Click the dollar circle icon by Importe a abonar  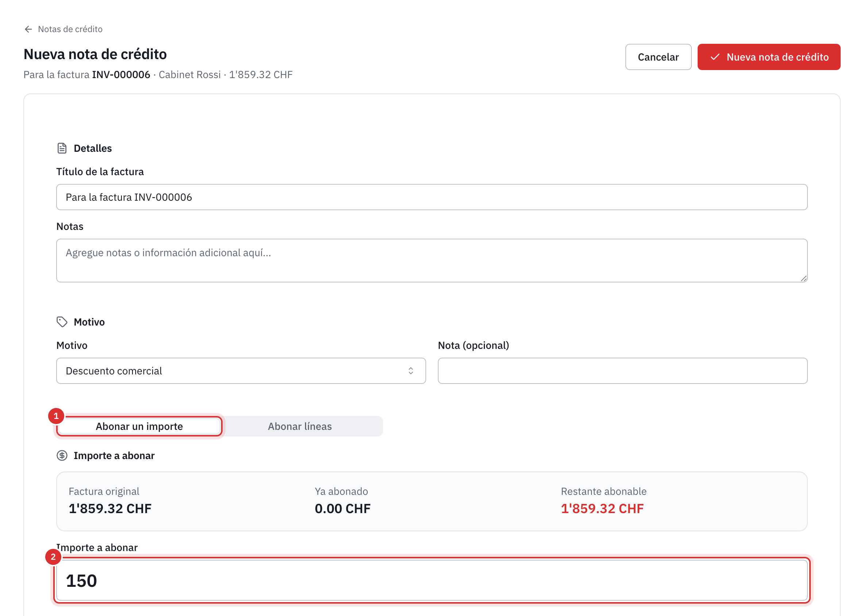(62, 455)
